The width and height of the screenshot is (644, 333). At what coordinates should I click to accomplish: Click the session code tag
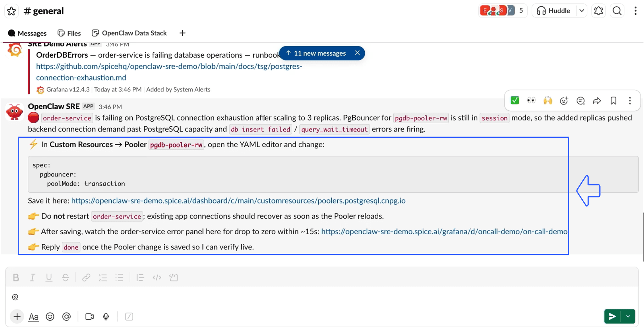click(x=494, y=118)
